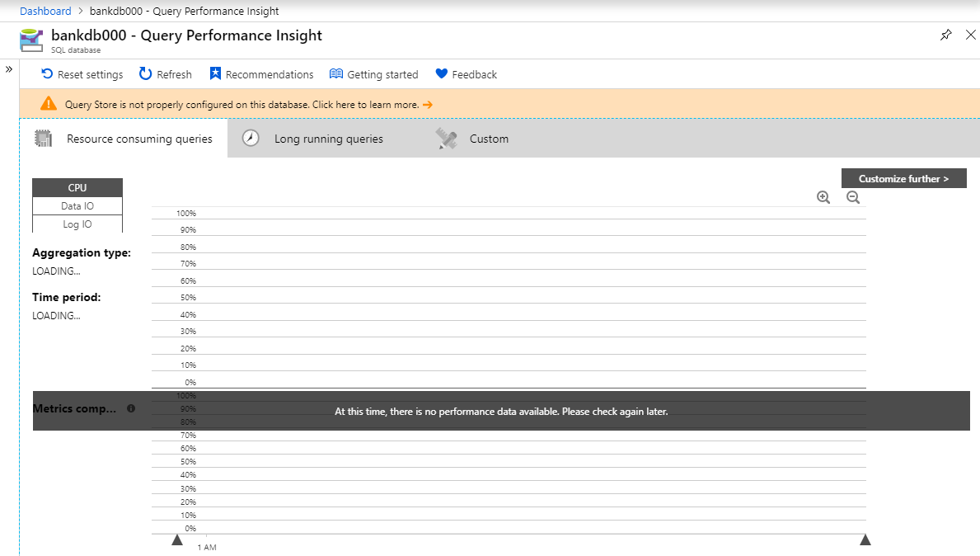Click the Getting started book icon

[336, 73]
